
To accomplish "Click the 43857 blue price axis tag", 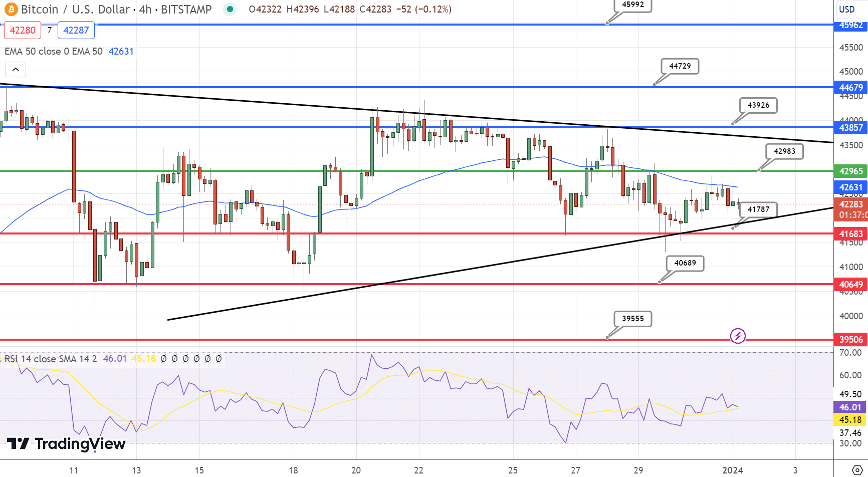I will pos(851,128).
